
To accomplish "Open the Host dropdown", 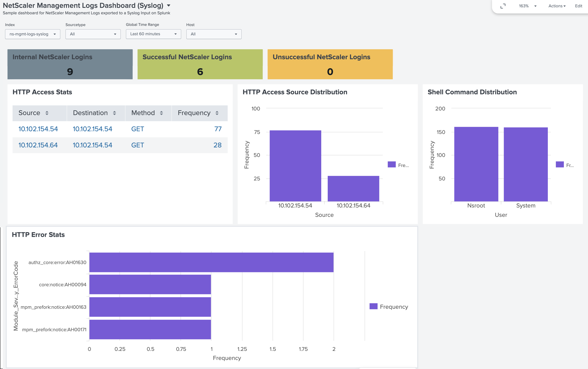I will (214, 34).
